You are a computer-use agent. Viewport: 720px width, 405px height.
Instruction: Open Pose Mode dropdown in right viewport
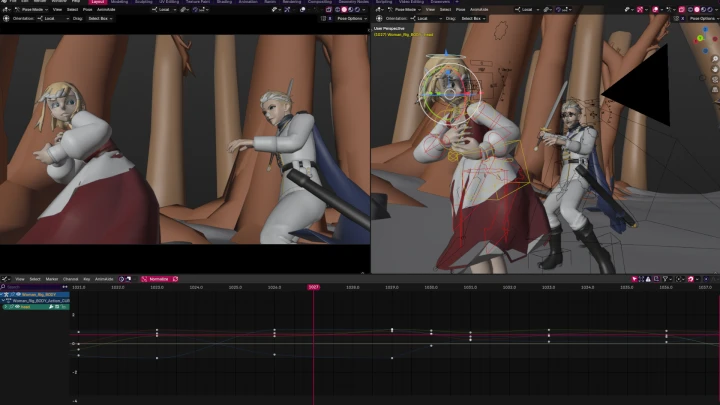point(405,9)
